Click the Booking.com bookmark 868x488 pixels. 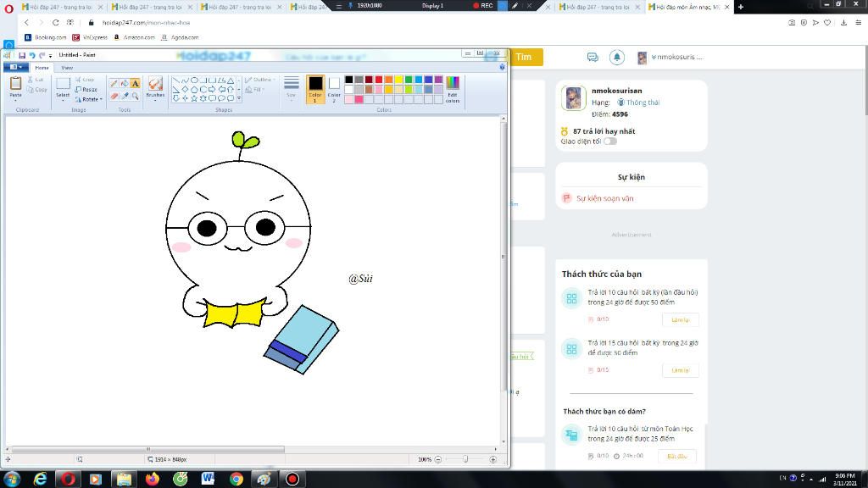click(x=46, y=37)
